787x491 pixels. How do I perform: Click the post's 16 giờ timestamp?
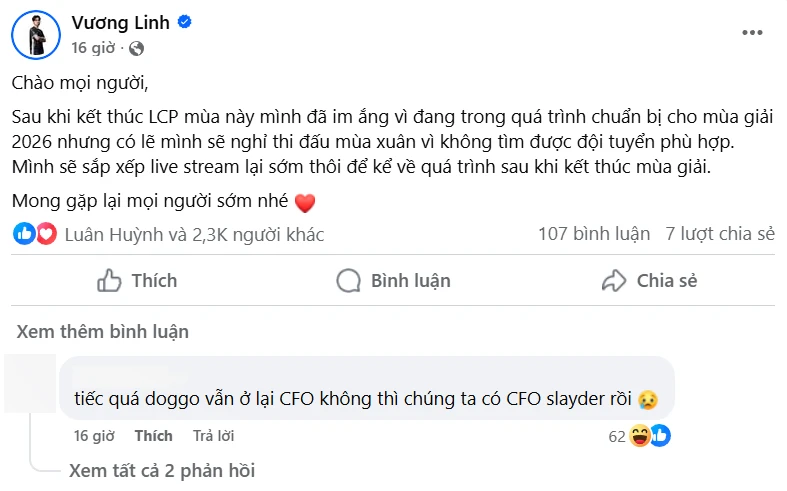pos(94,48)
